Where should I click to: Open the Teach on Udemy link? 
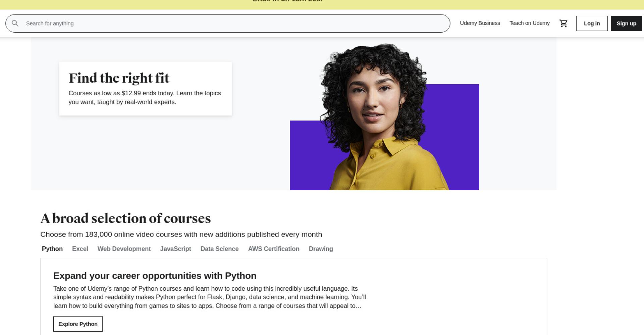pyautogui.click(x=530, y=23)
